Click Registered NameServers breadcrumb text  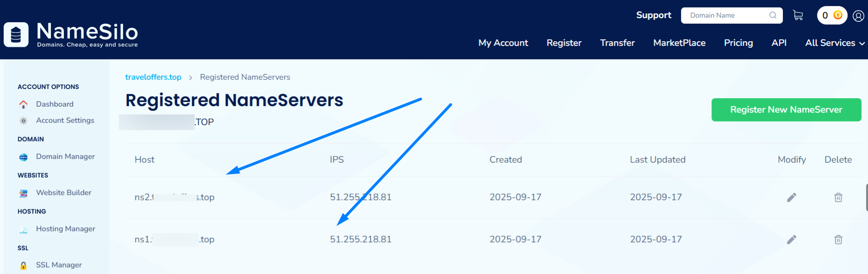[x=245, y=77]
